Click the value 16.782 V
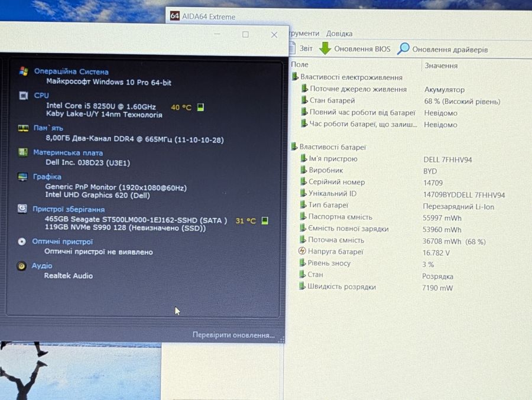 click(436, 253)
